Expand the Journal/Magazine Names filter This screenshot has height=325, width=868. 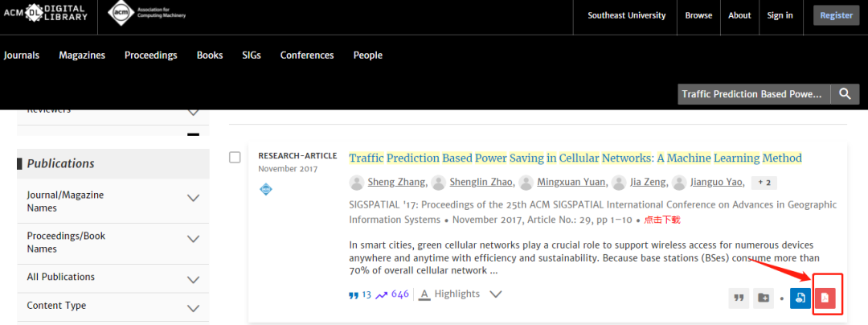(x=193, y=198)
